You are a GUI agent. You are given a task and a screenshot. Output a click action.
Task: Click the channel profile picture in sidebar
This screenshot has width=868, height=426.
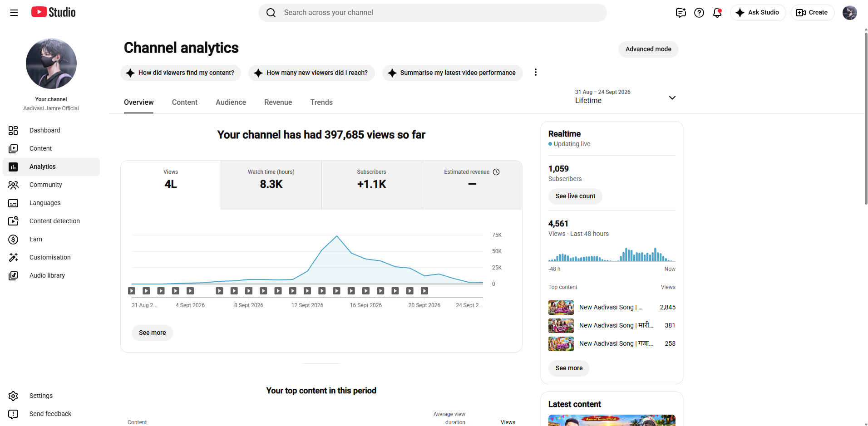(x=51, y=64)
